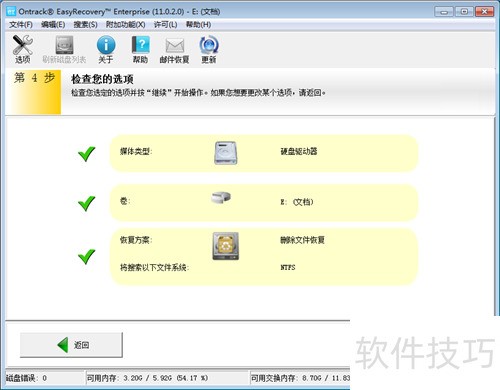The image size is (500, 390).
Task: Open the 附加功能(X) menu
Action: coord(125,25)
